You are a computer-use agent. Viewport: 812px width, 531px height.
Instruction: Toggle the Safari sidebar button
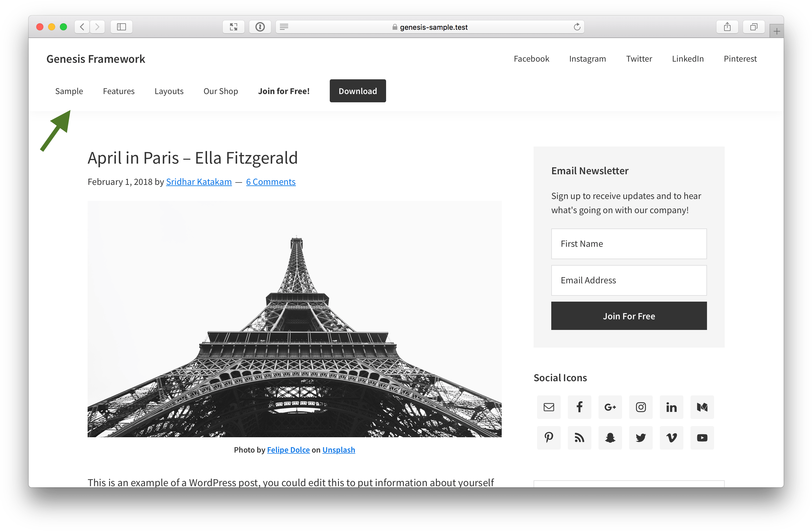coord(122,27)
